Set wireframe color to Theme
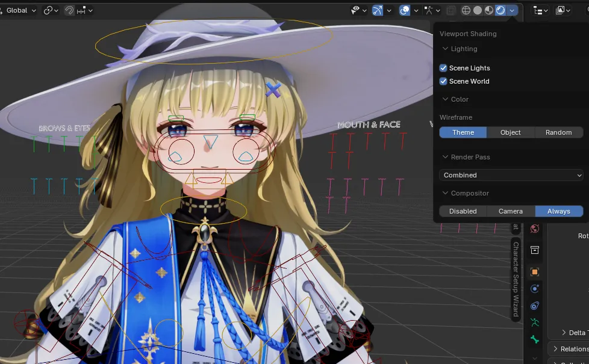 pyautogui.click(x=463, y=132)
